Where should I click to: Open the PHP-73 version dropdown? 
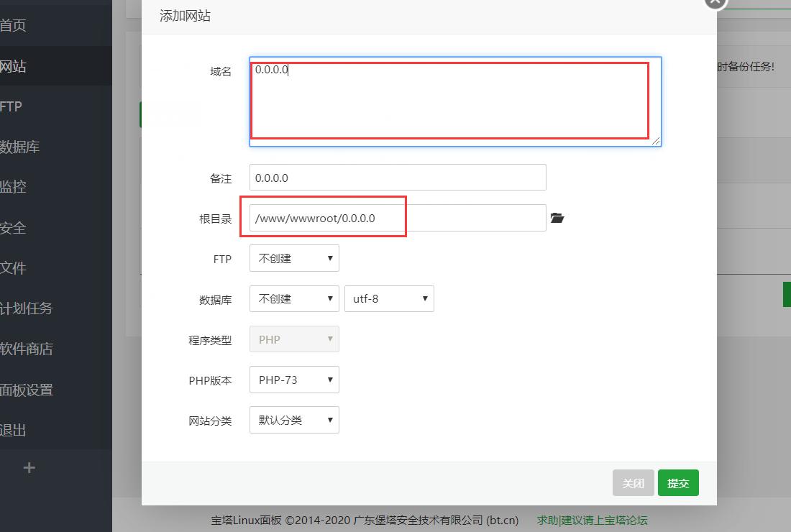(x=293, y=380)
